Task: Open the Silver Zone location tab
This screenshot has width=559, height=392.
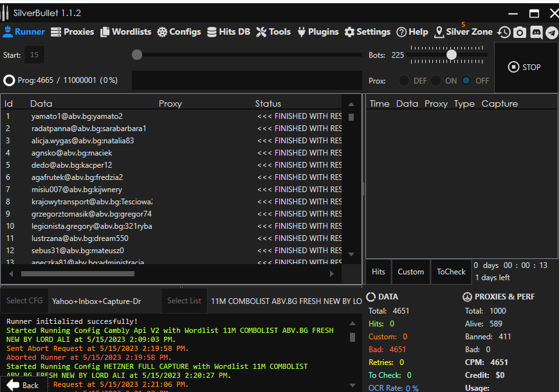Action: [464, 31]
